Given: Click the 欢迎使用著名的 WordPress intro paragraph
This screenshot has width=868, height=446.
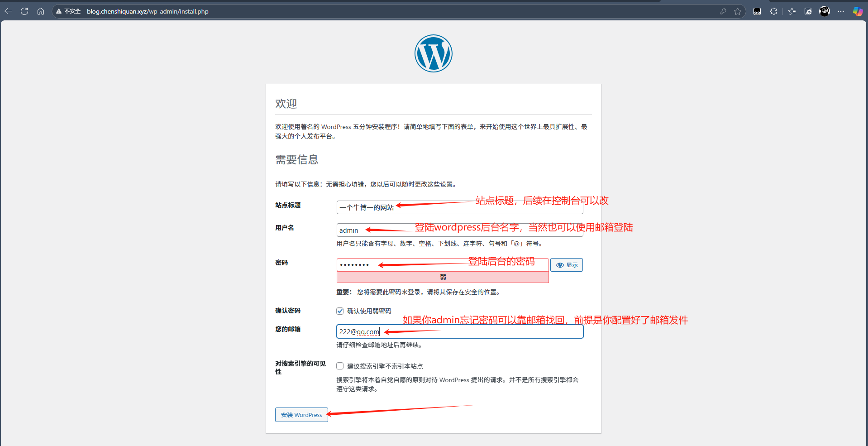Looking at the screenshot, I should click(431, 131).
